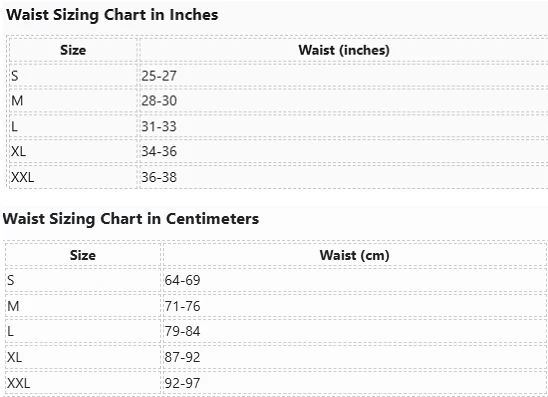Click the 92-97 cm value
Image resolution: width=548 pixels, height=397 pixels.
(x=182, y=383)
